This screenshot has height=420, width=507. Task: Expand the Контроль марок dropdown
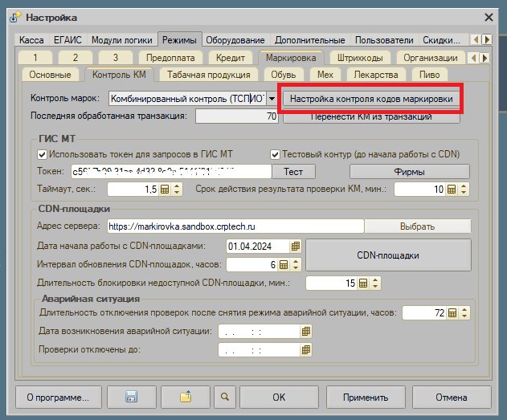point(272,99)
